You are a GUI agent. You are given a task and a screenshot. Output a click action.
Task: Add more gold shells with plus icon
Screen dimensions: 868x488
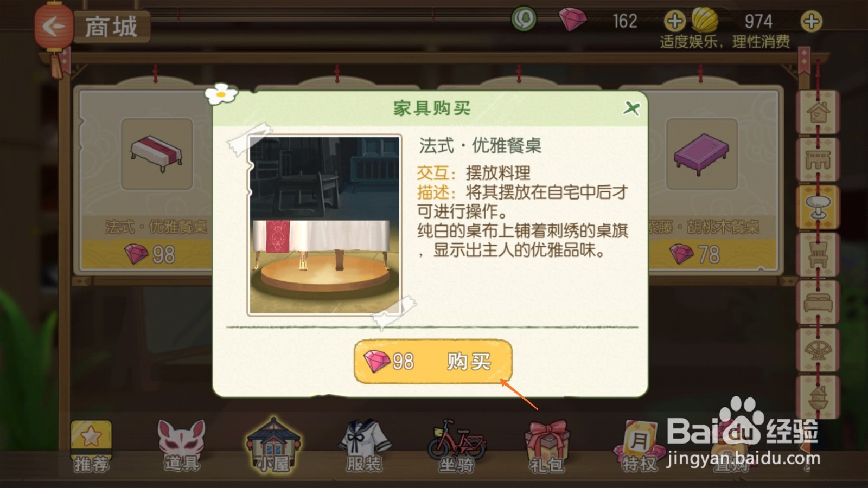coord(812,22)
